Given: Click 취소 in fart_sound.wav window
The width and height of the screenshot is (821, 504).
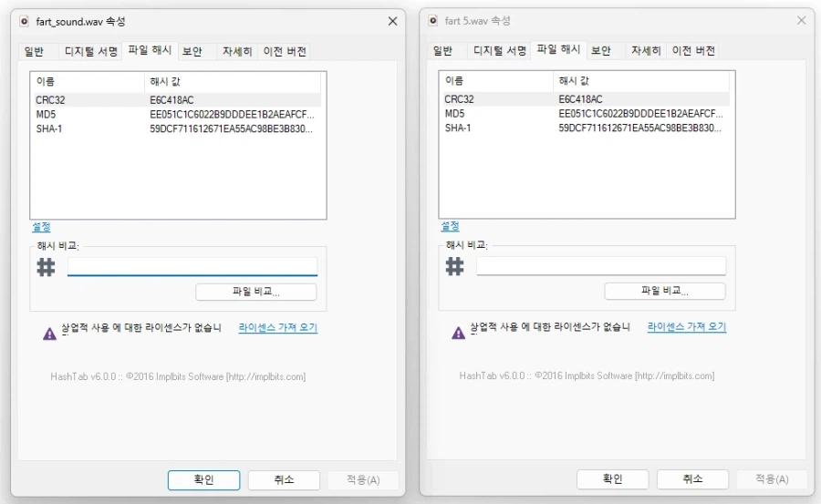Looking at the screenshot, I should [x=284, y=480].
